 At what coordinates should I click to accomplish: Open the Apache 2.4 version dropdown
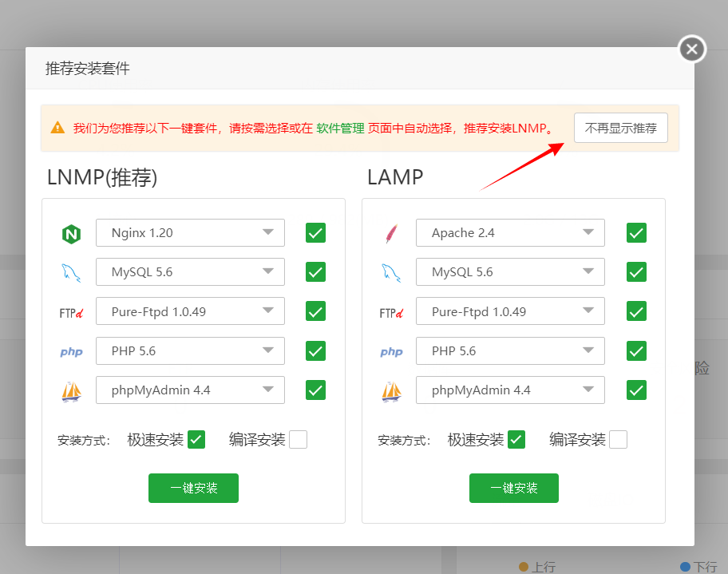pyautogui.click(x=510, y=232)
